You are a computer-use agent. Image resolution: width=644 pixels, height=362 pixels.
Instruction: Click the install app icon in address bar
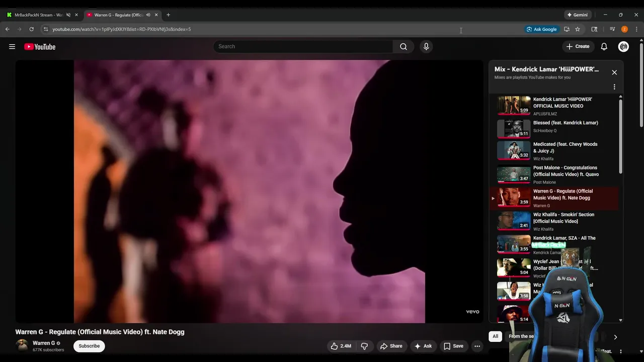coord(567,29)
